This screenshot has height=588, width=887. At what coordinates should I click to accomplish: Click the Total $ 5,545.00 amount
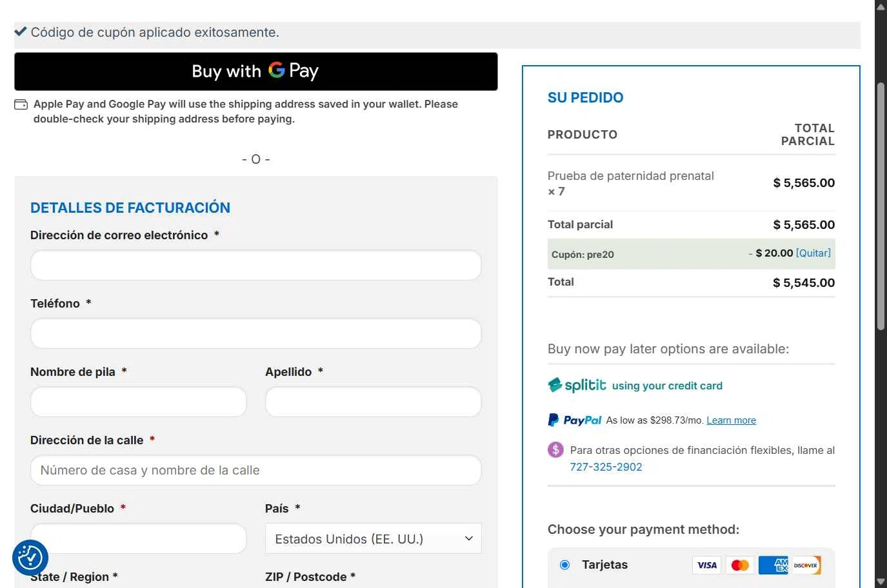(x=804, y=282)
